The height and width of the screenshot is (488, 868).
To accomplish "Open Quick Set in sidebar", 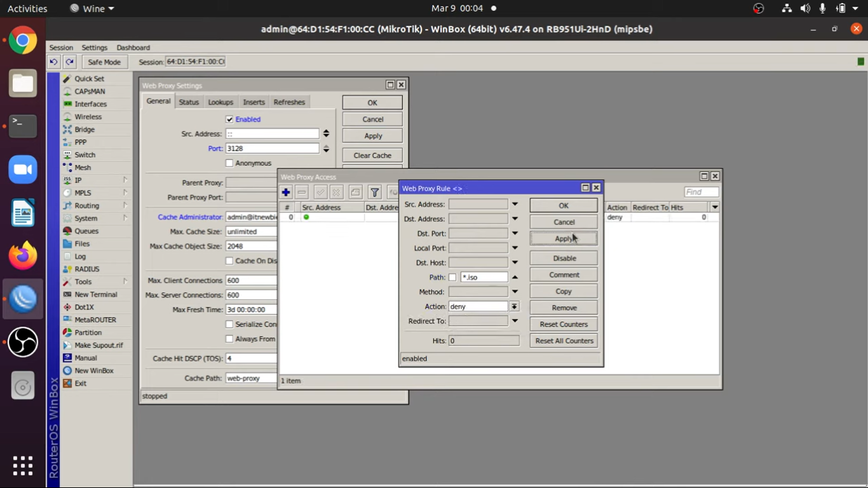I will coord(89,79).
